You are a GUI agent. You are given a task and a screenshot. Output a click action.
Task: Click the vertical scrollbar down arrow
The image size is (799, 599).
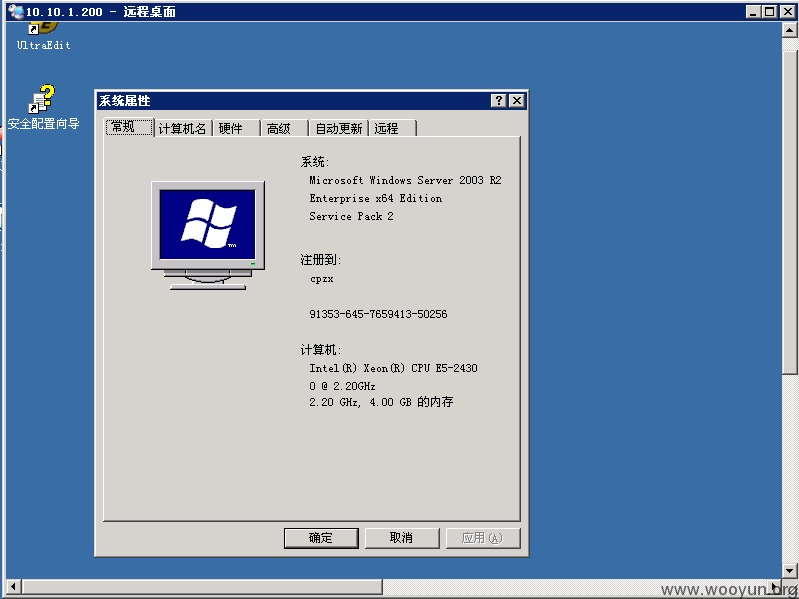click(x=790, y=570)
